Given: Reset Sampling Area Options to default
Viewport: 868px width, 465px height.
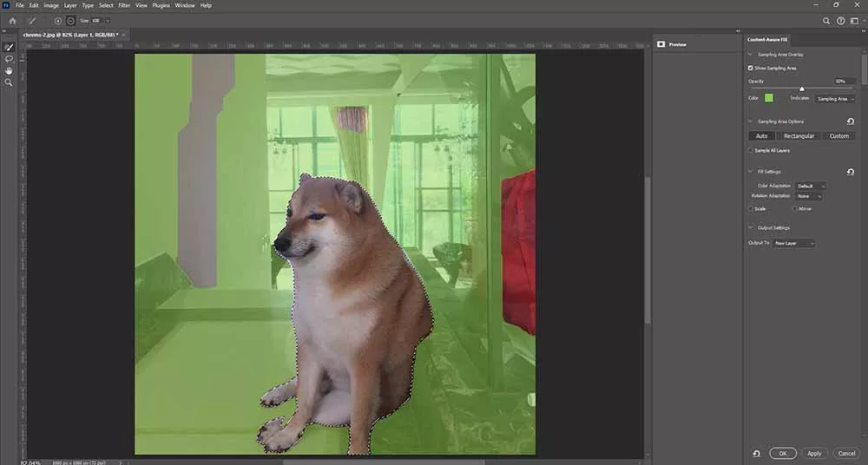Looking at the screenshot, I should pos(850,121).
